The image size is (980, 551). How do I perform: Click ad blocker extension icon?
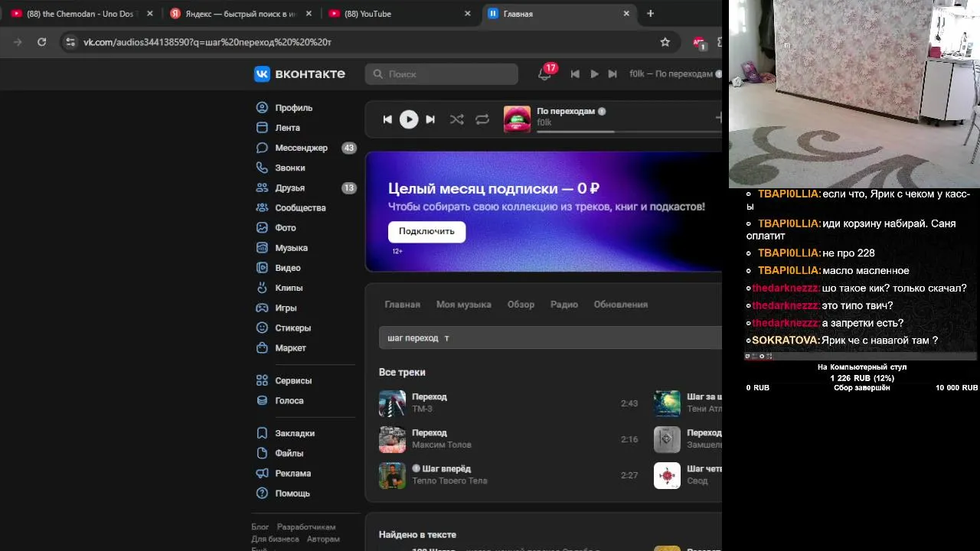[x=698, y=43]
